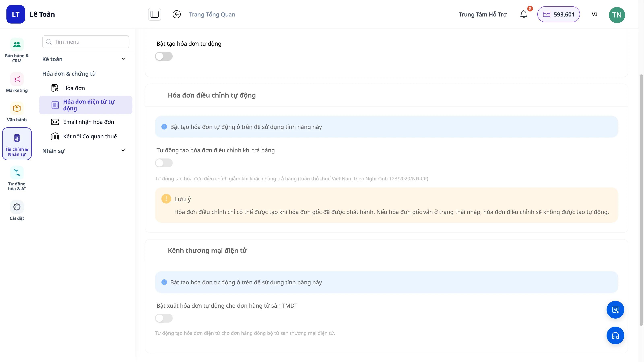Toggle auto invoice for TMDT orders switch

tap(164, 318)
